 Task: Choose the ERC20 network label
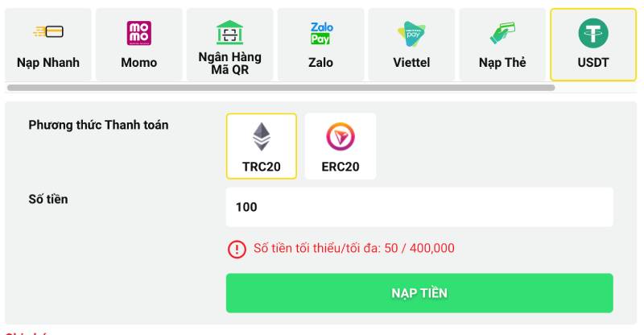pyautogui.click(x=340, y=167)
